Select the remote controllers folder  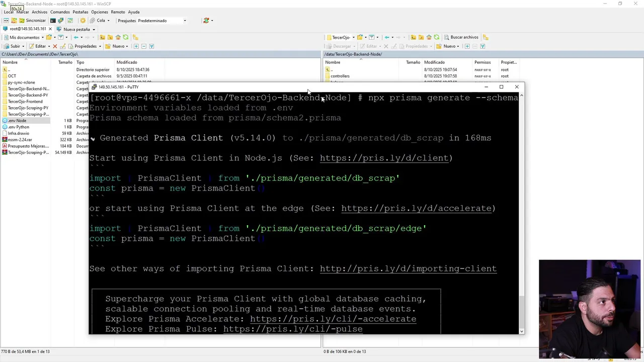pyautogui.click(x=340, y=76)
